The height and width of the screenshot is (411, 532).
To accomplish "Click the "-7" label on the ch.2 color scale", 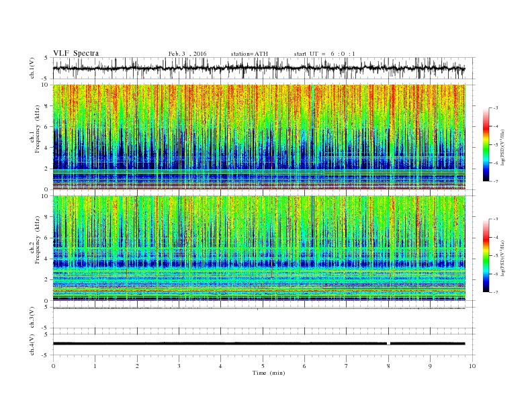I will (496, 292).
